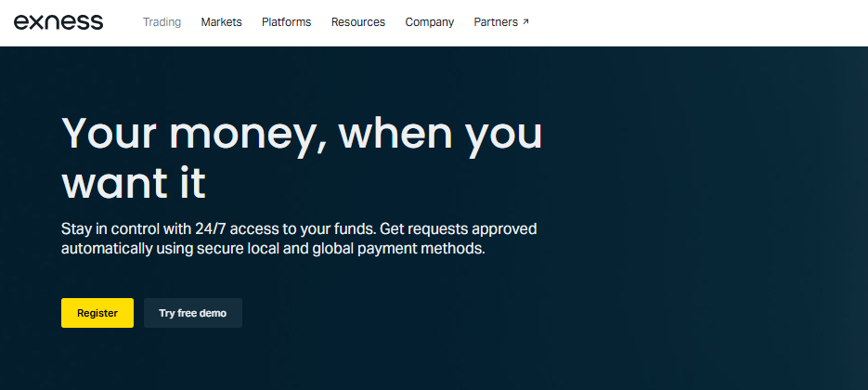Click the 'Stay in control with 24/7 access' paragraph

(x=299, y=239)
